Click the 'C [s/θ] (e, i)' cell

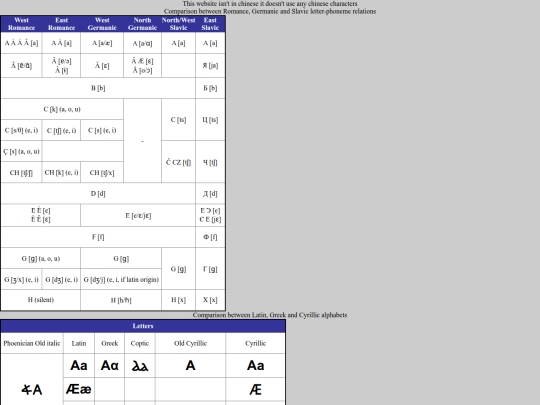click(21, 130)
